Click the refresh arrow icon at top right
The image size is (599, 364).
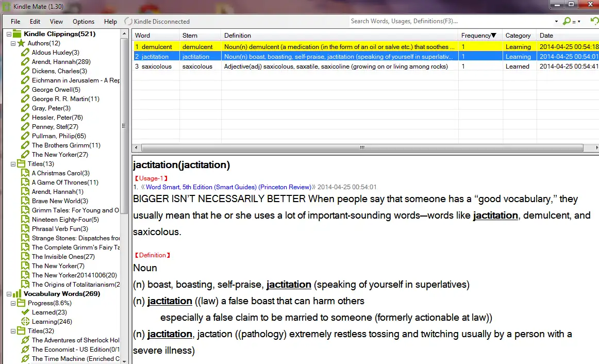pos(594,21)
